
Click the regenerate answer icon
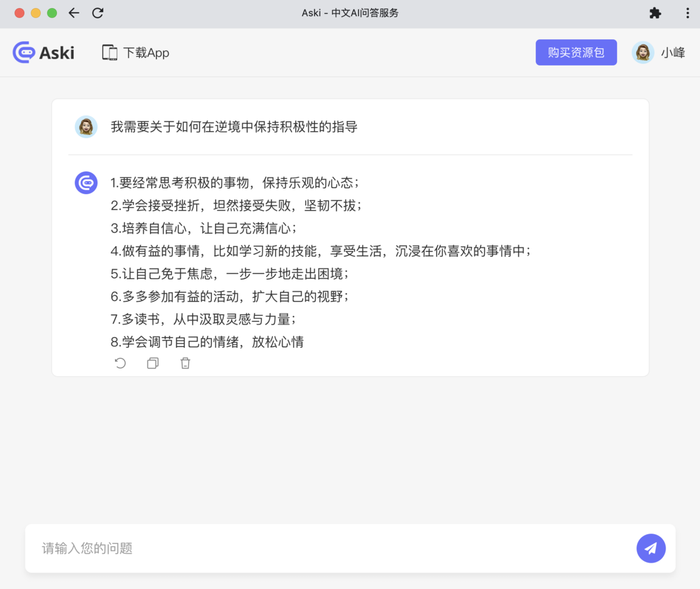pyautogui.click(x=121, y=363)
